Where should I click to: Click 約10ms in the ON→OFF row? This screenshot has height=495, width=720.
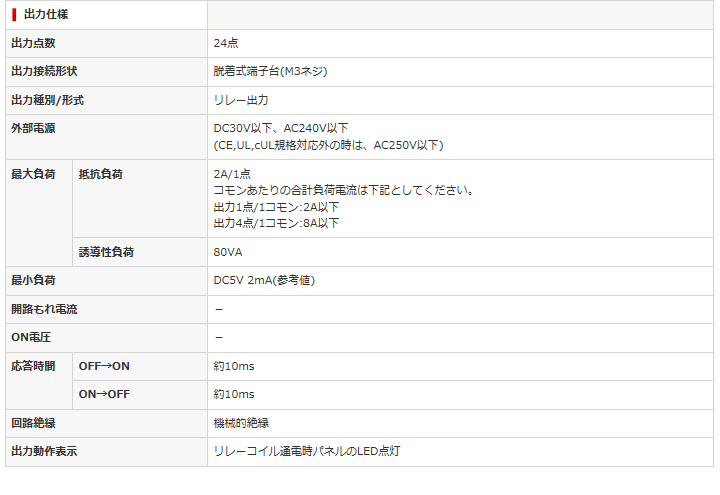click(234, 394)
